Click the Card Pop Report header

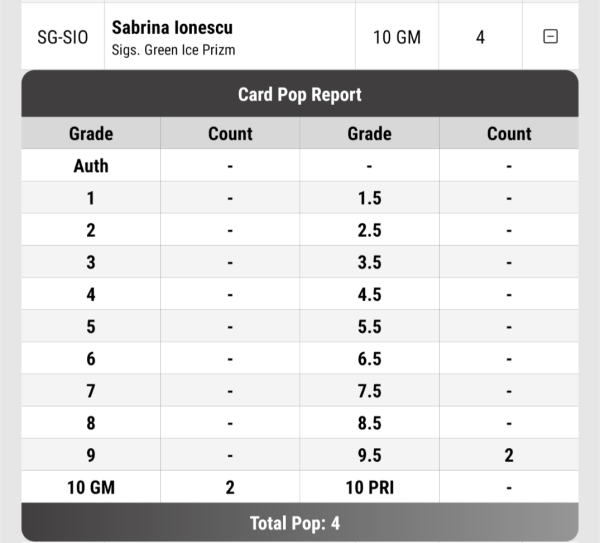click(300, 95)
